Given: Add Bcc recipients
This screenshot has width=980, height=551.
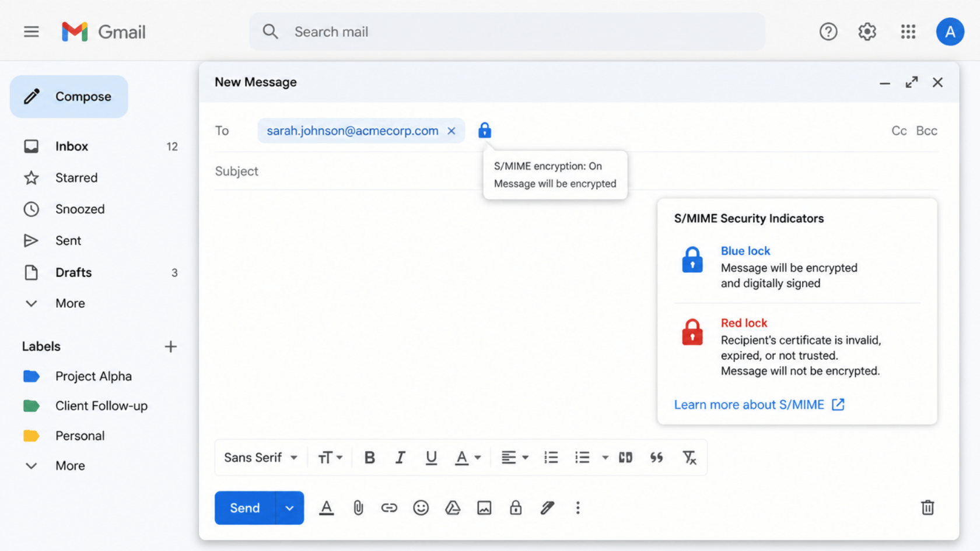Looking at the screenshot, I should [x=926, y=131].
